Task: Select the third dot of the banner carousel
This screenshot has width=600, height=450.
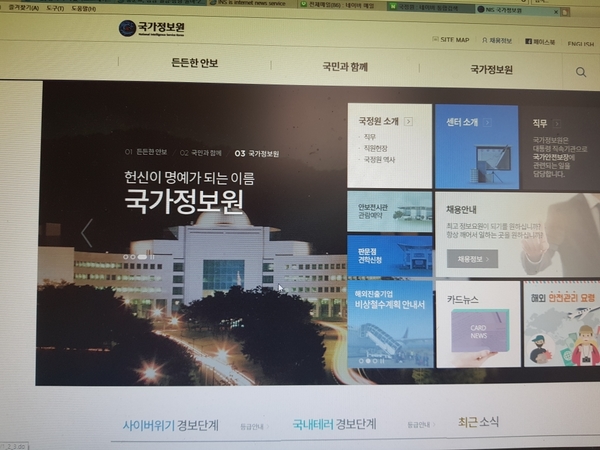Action: tap(375, 361)
